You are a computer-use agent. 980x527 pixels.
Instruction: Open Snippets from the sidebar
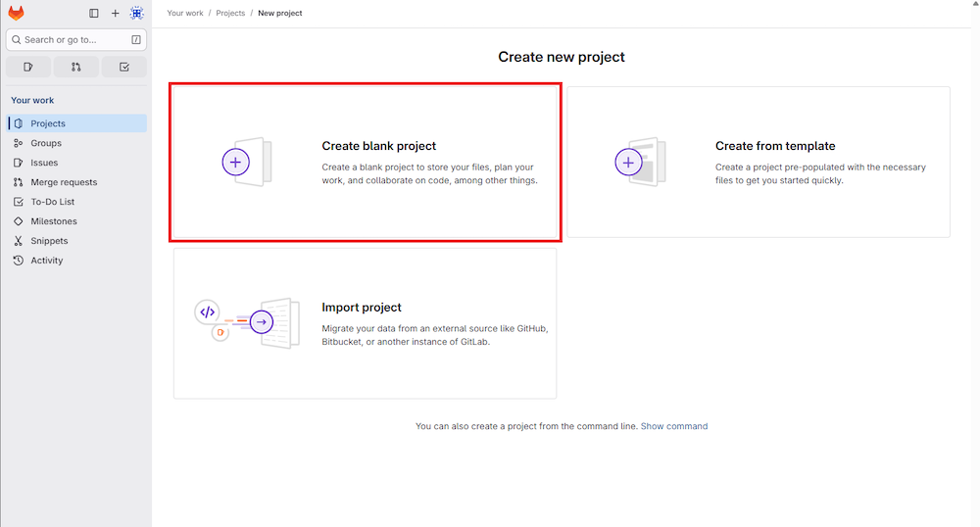pos(76,241)
